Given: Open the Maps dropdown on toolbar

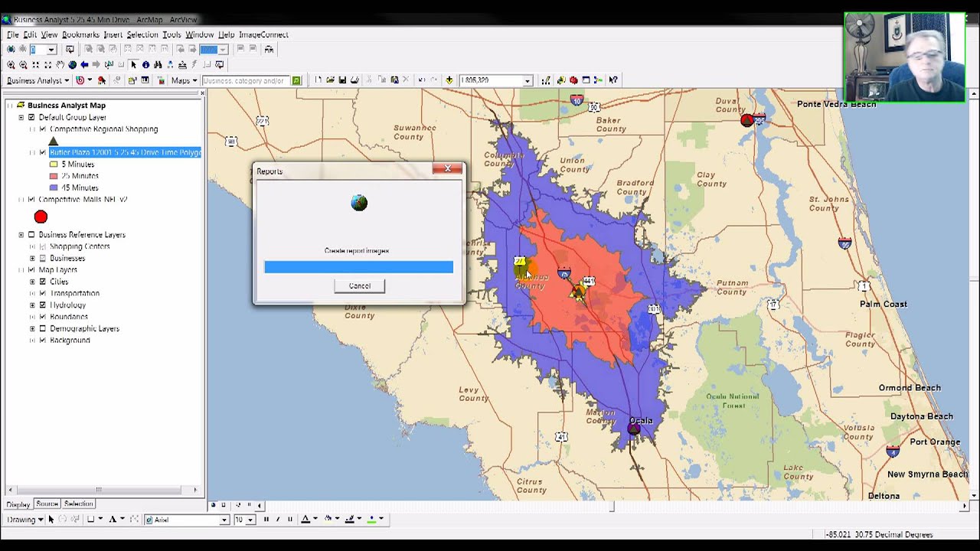Looking at the screenshot, I should [x=185, y=80].
